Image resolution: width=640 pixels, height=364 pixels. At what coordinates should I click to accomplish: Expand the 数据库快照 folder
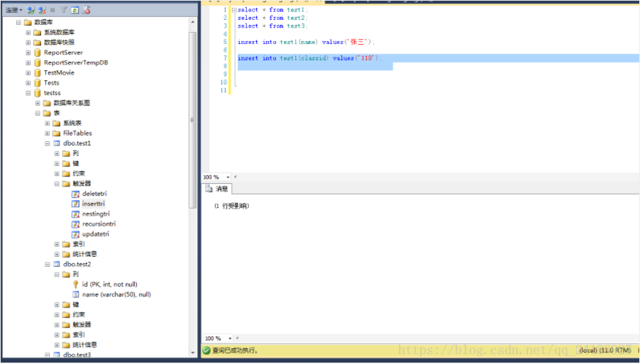pos(28,43)
